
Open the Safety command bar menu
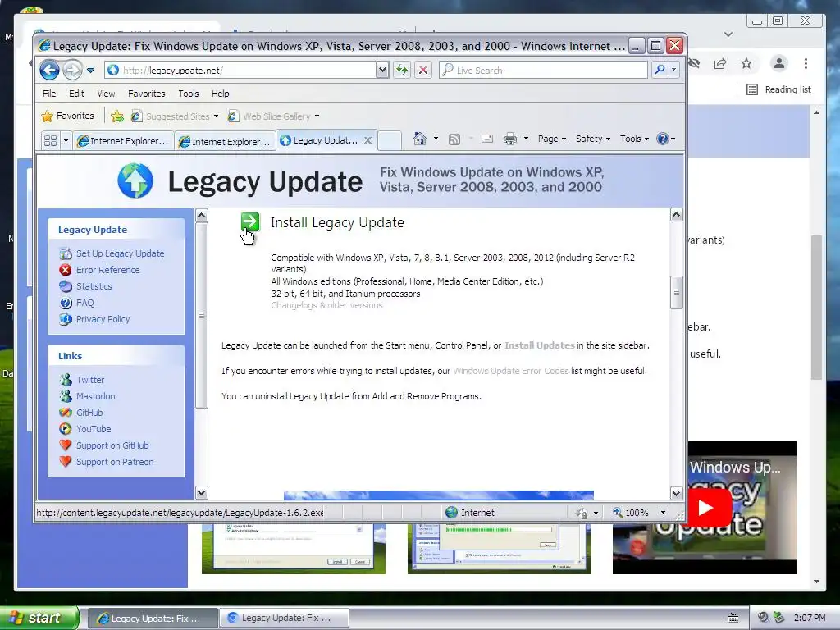pyautogui.click(x=592, y=139)
